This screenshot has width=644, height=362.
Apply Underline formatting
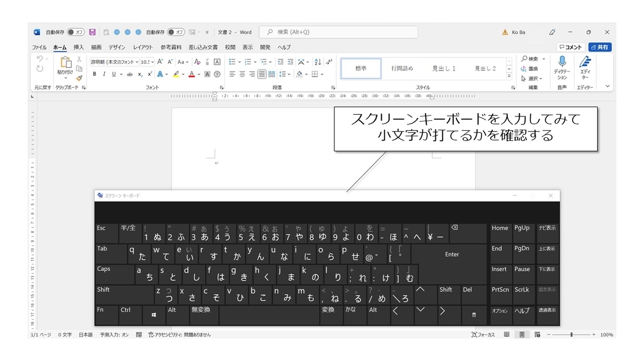tap(113, 74)
